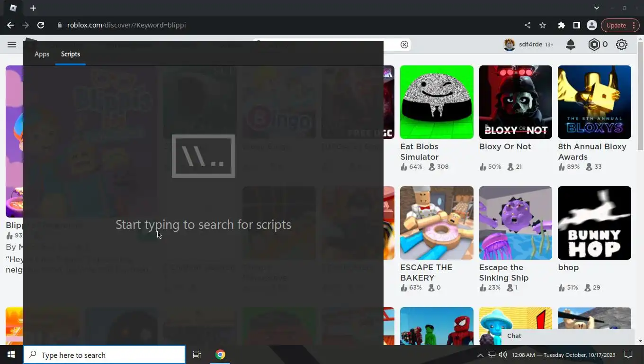Open Windows Start menu

(11, 355)
